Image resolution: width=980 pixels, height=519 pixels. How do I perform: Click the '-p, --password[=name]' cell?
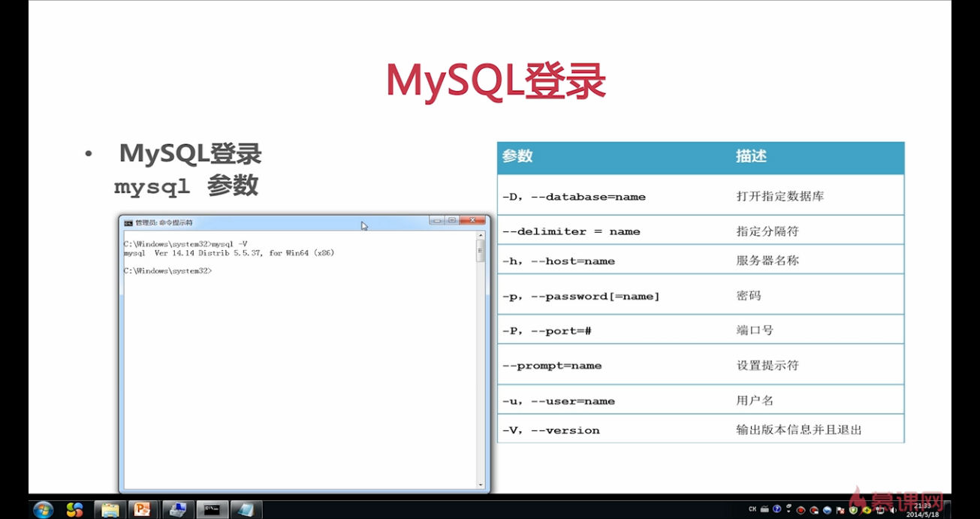580,296
